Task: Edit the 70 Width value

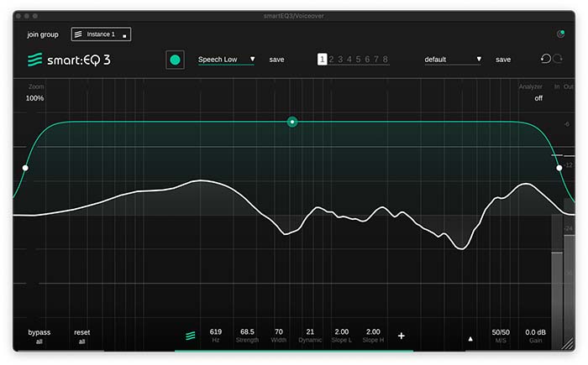Action: tap(279, 332)
